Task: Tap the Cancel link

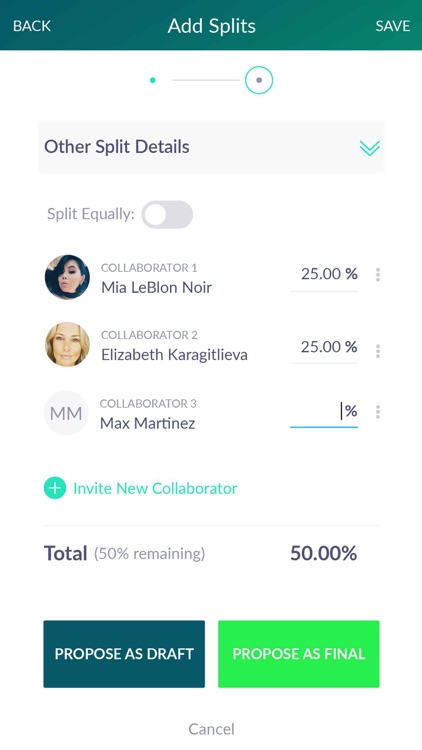Action: pyautogui.click(x=211, y=729)
